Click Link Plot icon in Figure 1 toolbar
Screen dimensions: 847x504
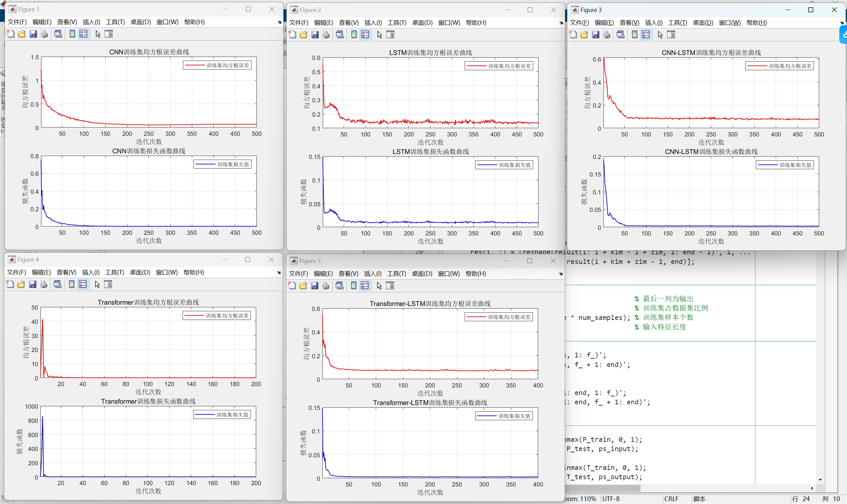[58, 34]
